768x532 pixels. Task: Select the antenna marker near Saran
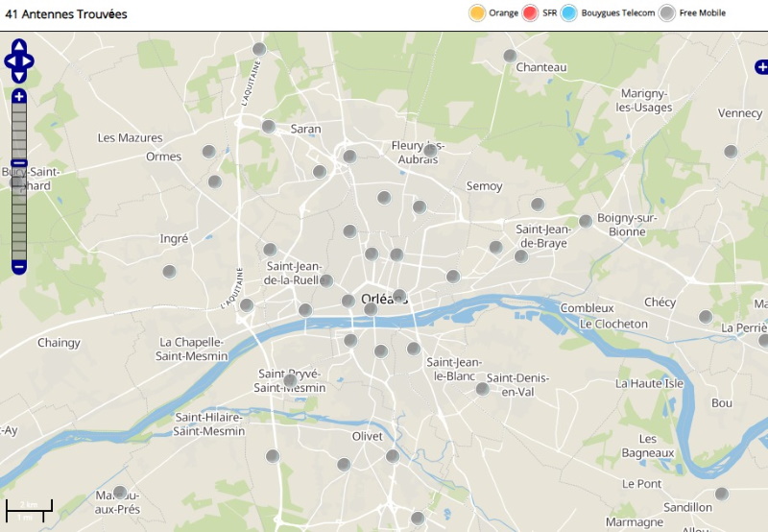tap(270, 127)
